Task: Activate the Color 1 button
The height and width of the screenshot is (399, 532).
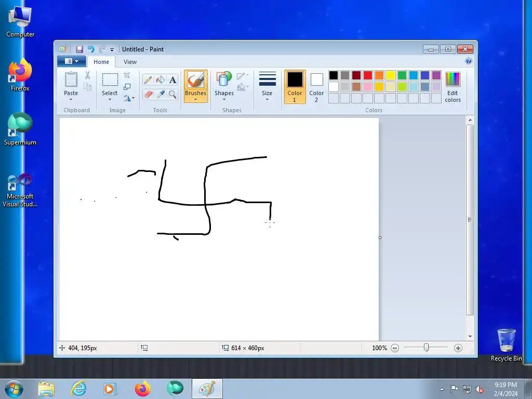Action: (x=295, y=87)
